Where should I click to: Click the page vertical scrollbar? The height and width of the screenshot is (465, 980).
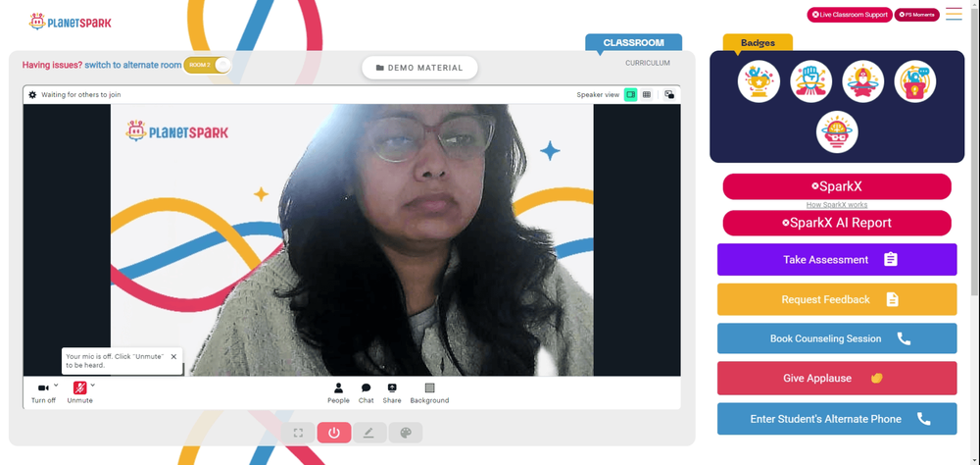pyautogui.click(x=976, y=150)
